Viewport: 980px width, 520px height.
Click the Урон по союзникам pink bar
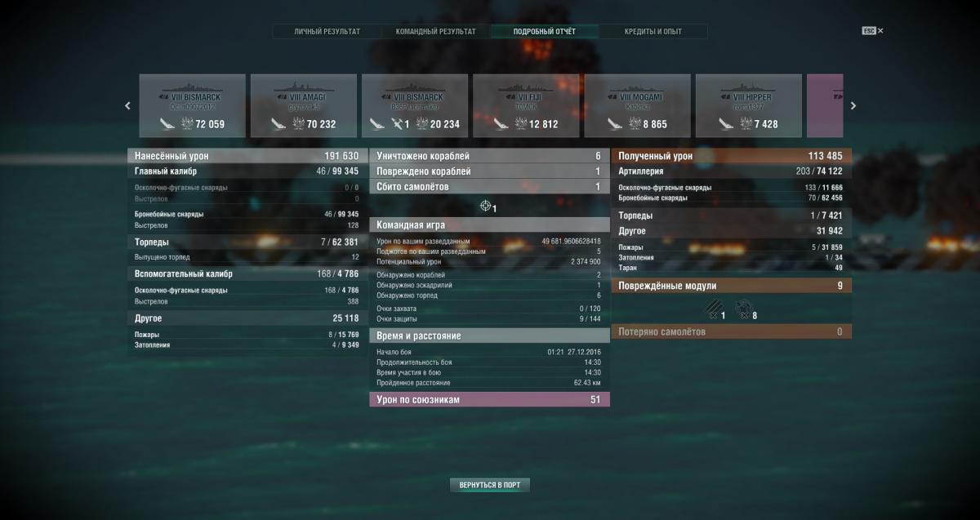pos(489,399)
